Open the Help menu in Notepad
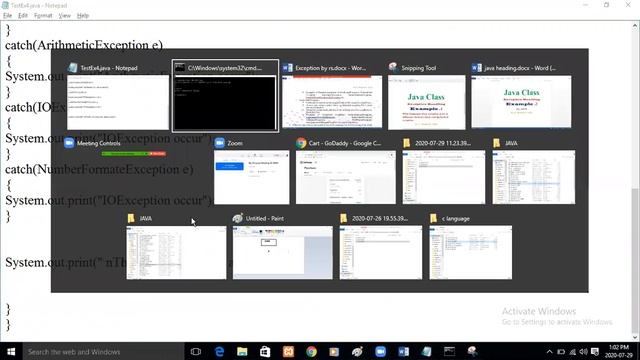The height and width of the screenshot is (360, 640). (83, 16)
